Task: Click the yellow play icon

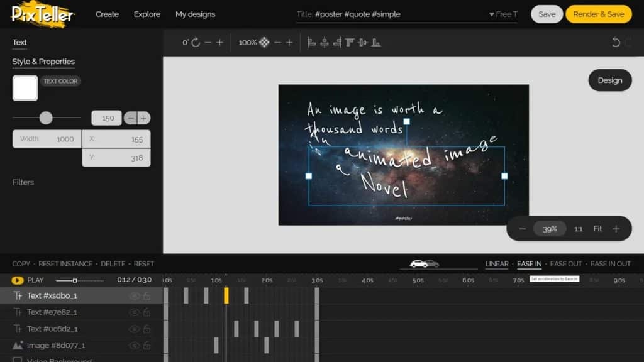Action: coord(17,280)
